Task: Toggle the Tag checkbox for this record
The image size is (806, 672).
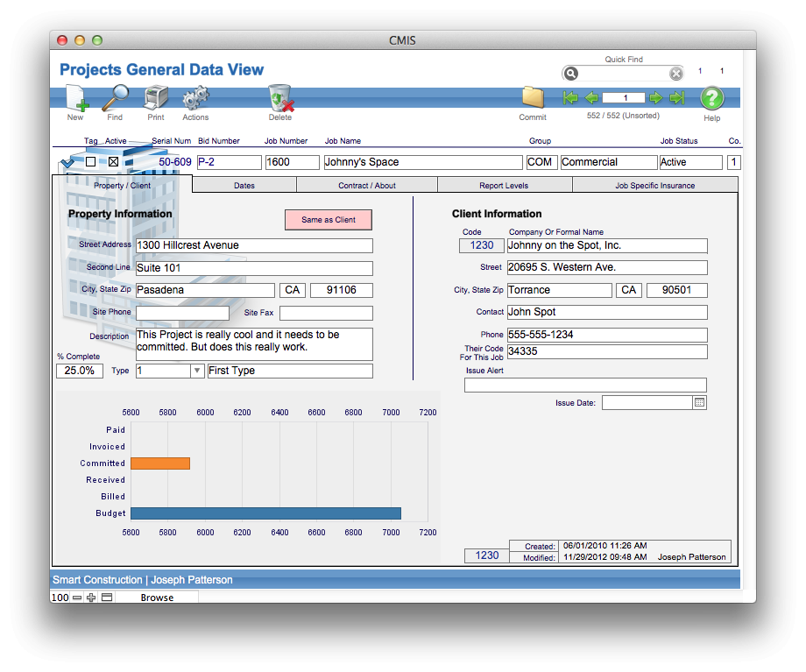Action: tap(92, 162)
